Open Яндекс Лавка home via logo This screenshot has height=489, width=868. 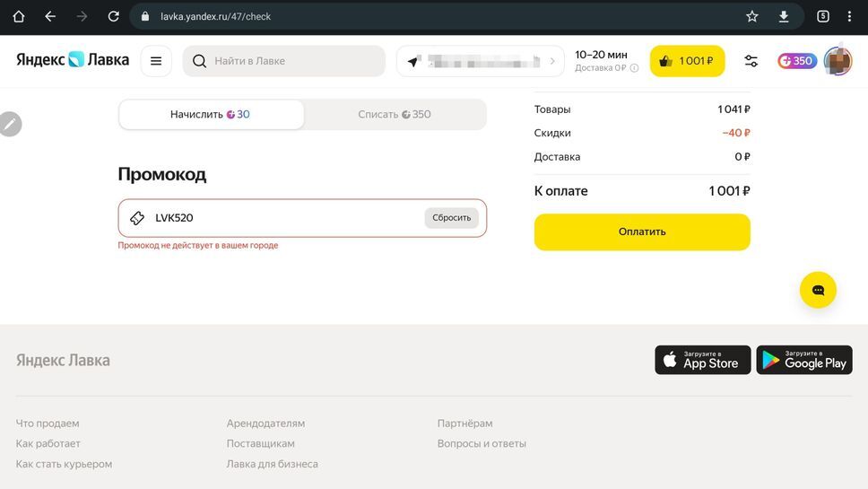click(x=73, y=60)
